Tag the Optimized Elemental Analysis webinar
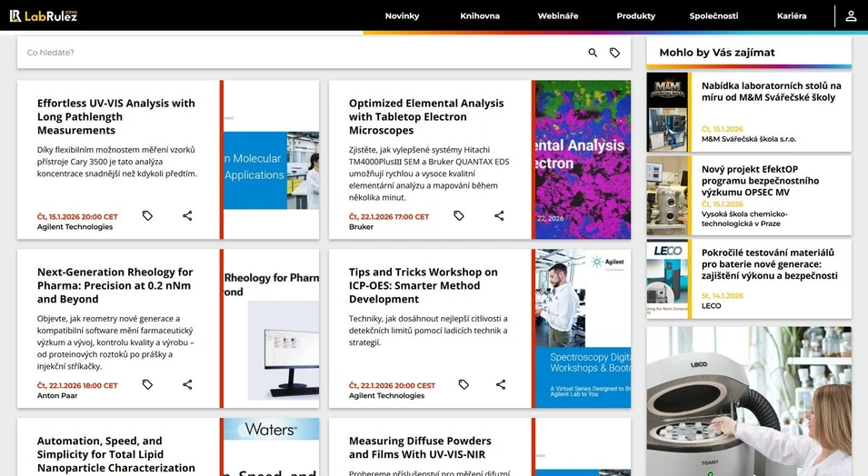Screen dimensions: 868x476 coord(459,216)
